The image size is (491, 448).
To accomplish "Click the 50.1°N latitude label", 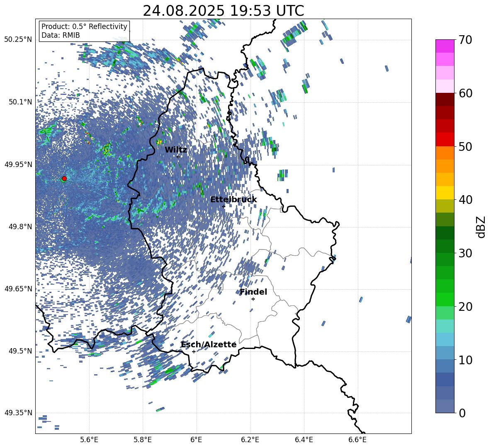I will pyautogui.click(x=21, y=102).
